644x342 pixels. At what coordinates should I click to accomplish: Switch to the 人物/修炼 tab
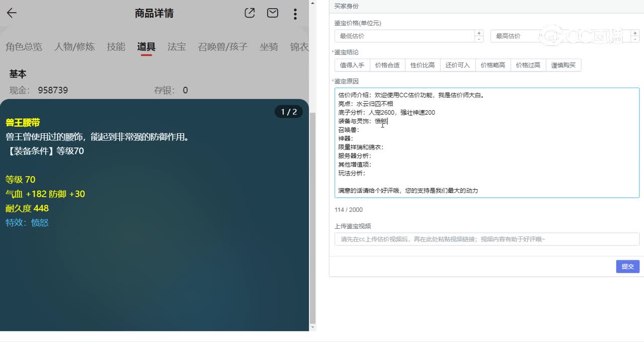point(74,47)
